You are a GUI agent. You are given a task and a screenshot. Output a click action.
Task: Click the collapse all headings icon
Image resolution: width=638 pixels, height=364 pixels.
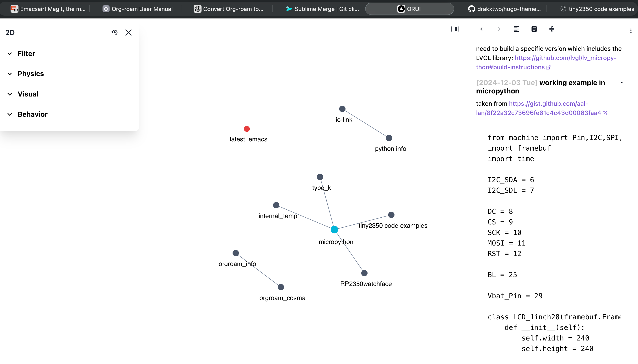point(552,29)
